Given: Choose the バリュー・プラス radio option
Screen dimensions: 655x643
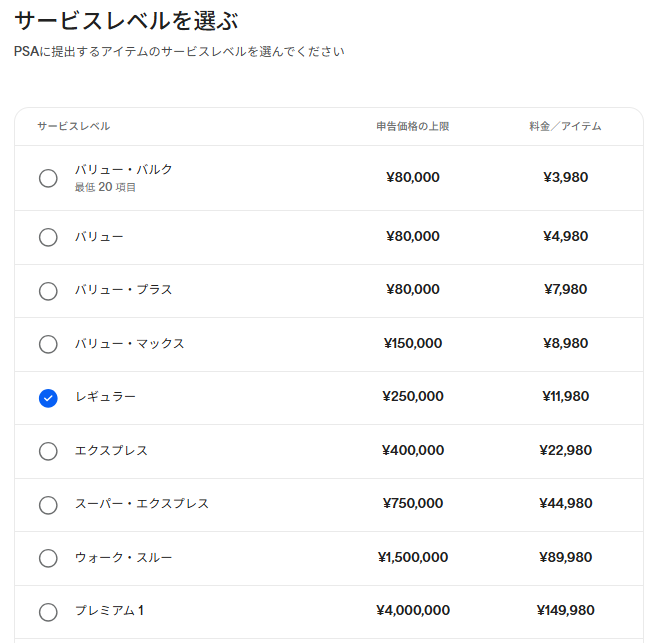Looking at the screenshot, I should (48, 291).
